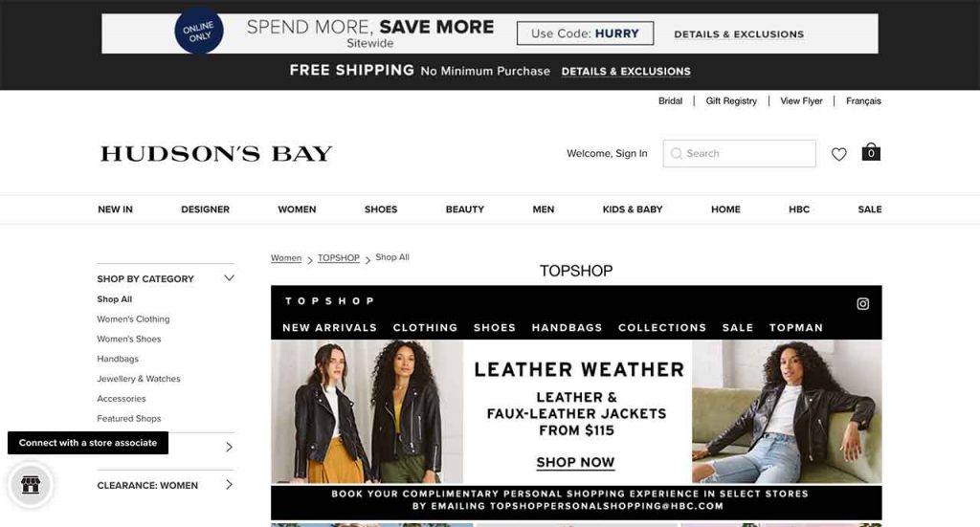Screen dimensions: 980x527
Task: Select the Topshop Handbags tab
Action: (x=567, y=328)
